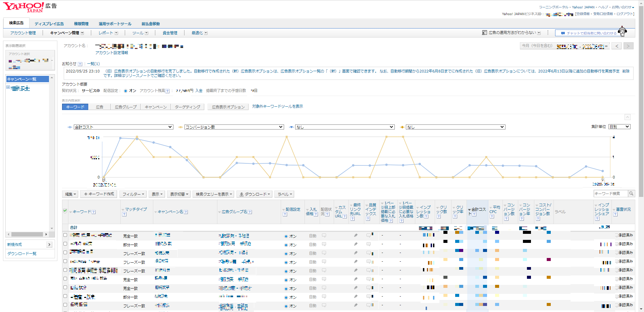Go to previous date range with < button
The image size is (644, 312).
click(x=617, y=46)
